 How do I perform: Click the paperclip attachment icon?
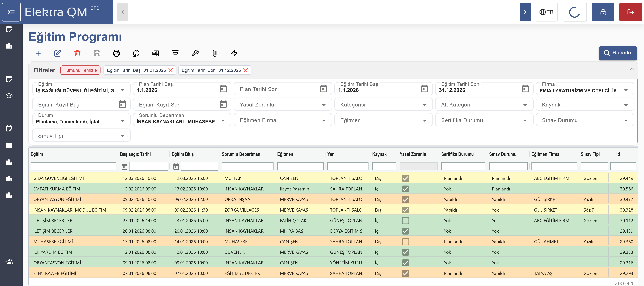click(x=214, y=53)
